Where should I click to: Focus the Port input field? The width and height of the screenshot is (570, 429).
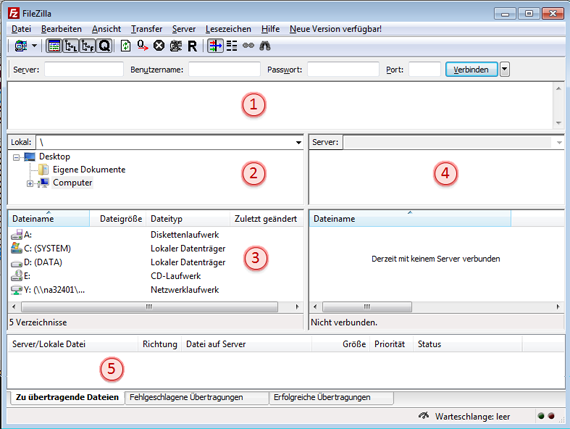pos(425,69)
